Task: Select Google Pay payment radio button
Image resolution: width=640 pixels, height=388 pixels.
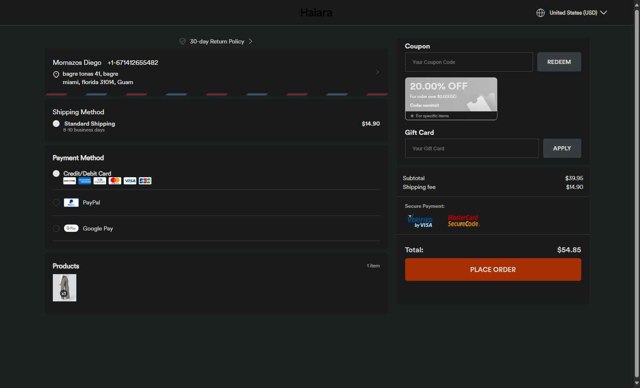Action: (x=56, y=228)
